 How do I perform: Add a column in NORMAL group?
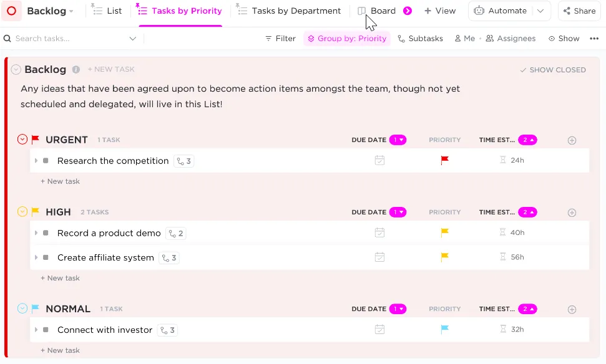click(x=572, y=310)
